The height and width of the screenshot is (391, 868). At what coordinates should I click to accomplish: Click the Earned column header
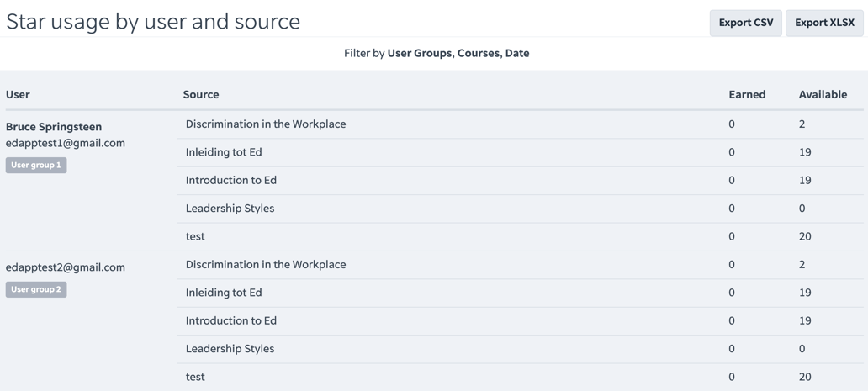[747, 94]
